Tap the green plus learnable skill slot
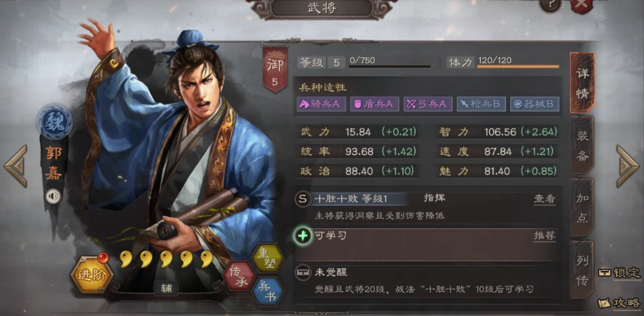 click(x=303, y=236)
